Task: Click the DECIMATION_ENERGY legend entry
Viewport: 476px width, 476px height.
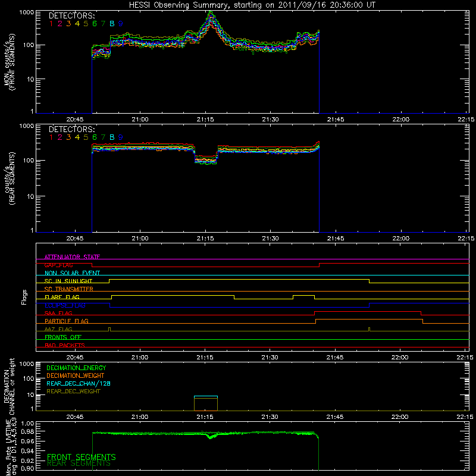Action: [x=76, y=368]
